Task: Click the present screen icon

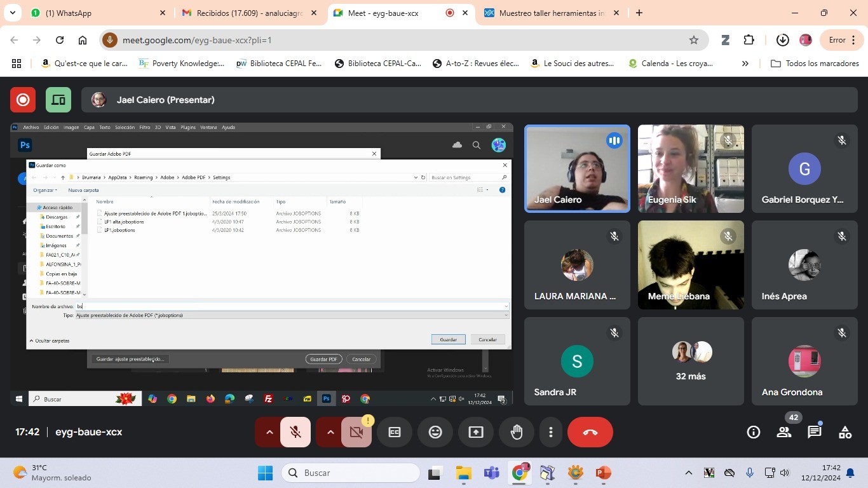Action: tap(476, 432)
